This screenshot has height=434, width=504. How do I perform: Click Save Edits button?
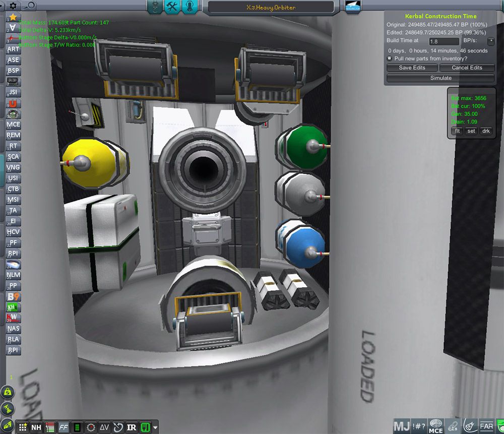(x=412, y=68)
